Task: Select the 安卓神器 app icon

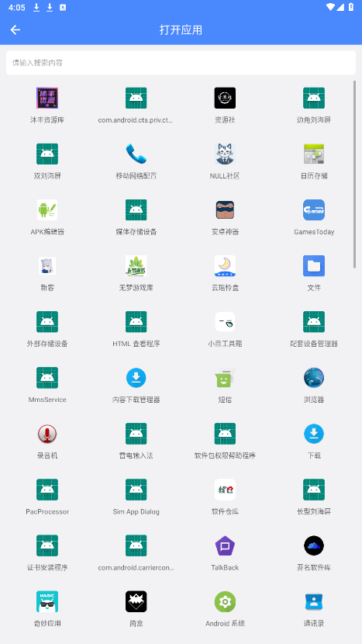Action: pyautogui.click(x=225, y=209)
